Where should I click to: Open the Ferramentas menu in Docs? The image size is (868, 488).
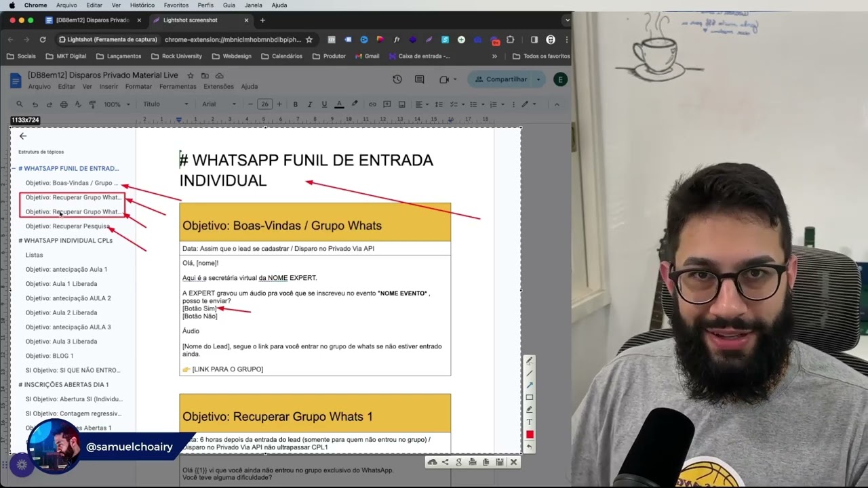[x=178, y=87]
